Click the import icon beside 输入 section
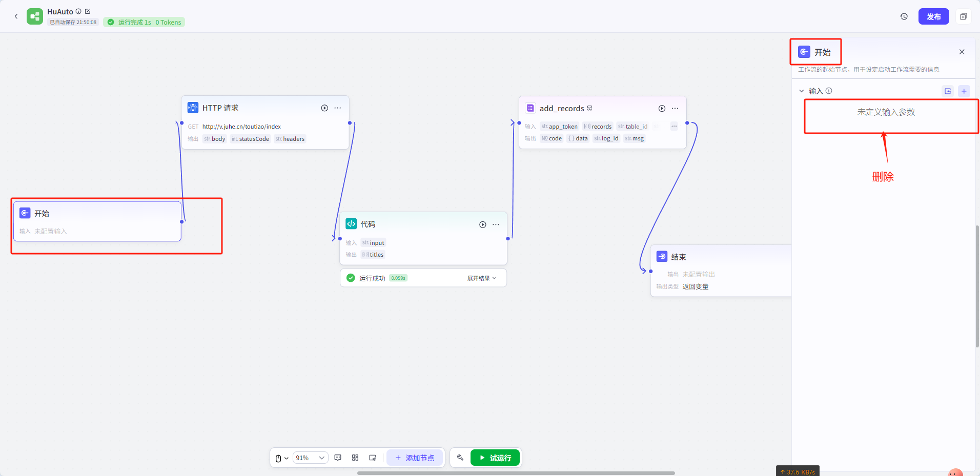 tap(948, 91)
